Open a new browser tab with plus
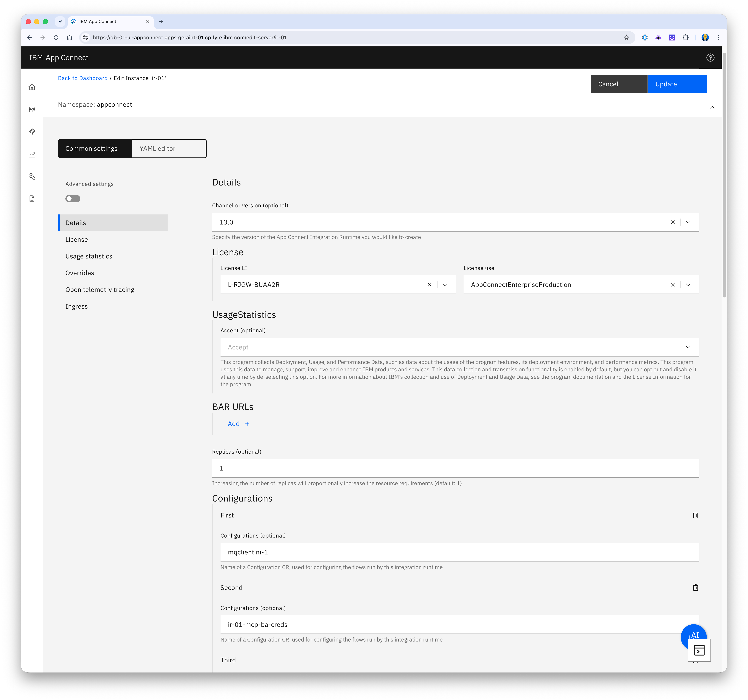Screen dimensions: 748x700 click(161, 21)
